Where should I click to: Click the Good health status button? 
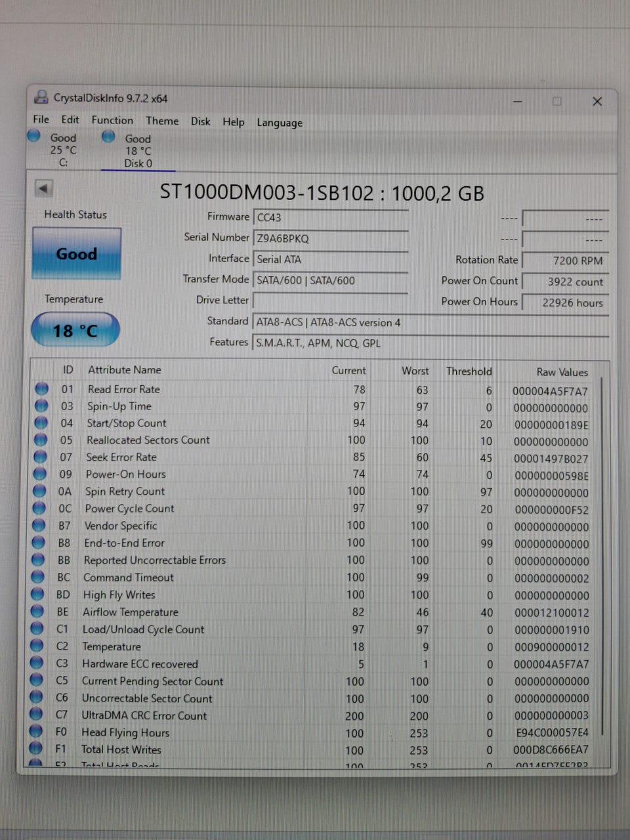[x=77, y=254]
